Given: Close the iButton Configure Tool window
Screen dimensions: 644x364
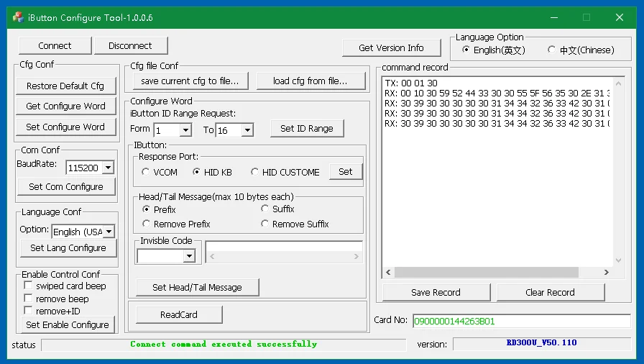Looking at the screenshot, I should (x=620, y=17).
